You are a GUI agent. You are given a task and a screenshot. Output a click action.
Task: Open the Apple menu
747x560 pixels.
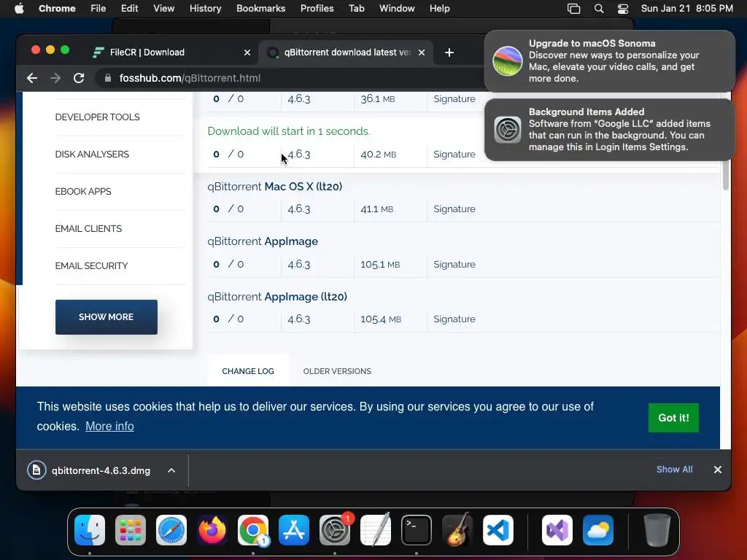pyautogui.click(x=19, y=9)
